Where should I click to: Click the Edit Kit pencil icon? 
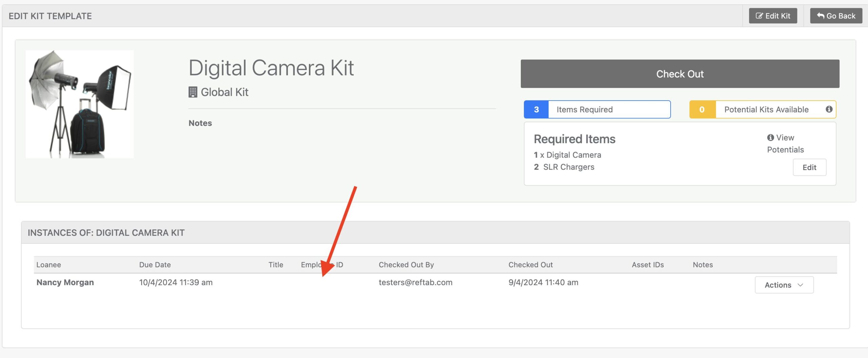(x=759, y=16)
